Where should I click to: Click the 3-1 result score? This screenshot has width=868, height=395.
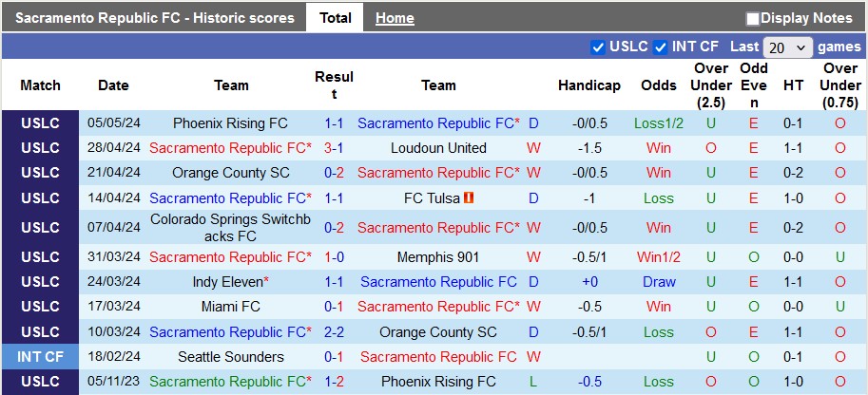(334, 148)
